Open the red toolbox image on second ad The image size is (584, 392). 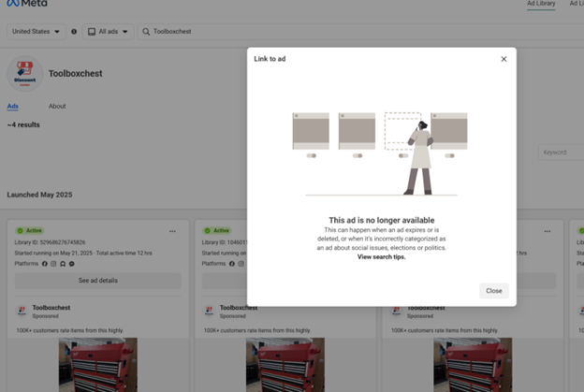[285, 365]
